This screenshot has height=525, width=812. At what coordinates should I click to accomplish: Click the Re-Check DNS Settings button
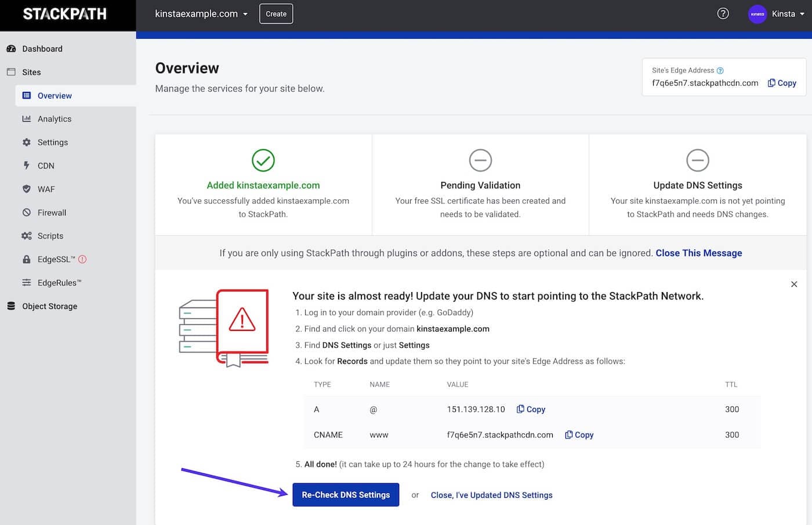[x=346, y=494]
